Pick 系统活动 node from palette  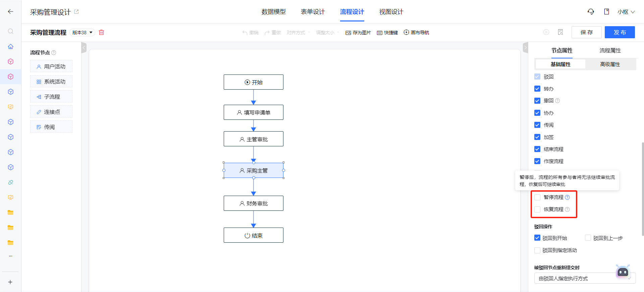51,82
